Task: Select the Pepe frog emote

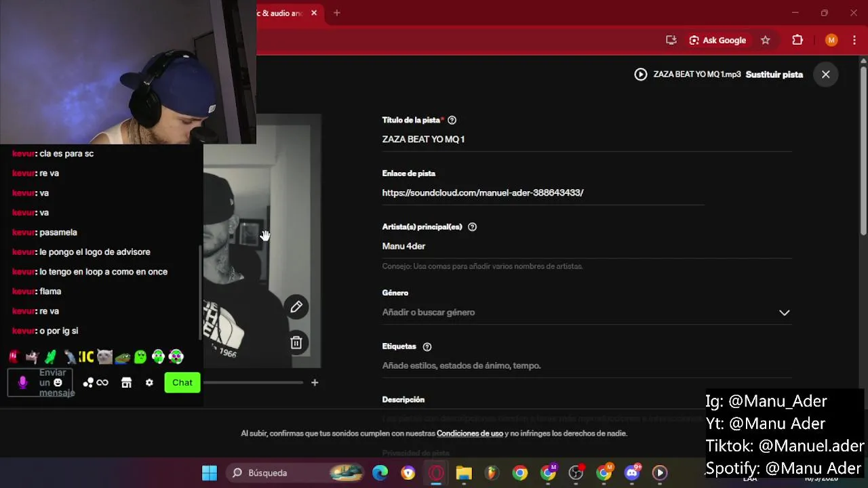Action: (122, 357)
